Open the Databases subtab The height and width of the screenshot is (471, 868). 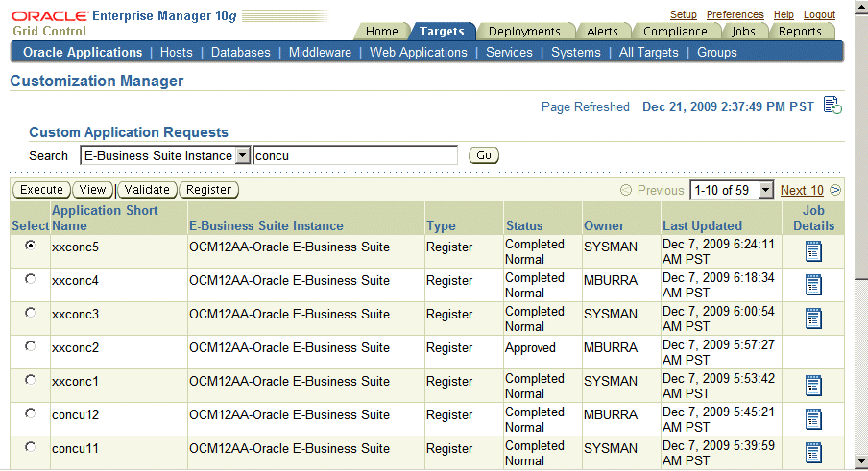point(241,53)
